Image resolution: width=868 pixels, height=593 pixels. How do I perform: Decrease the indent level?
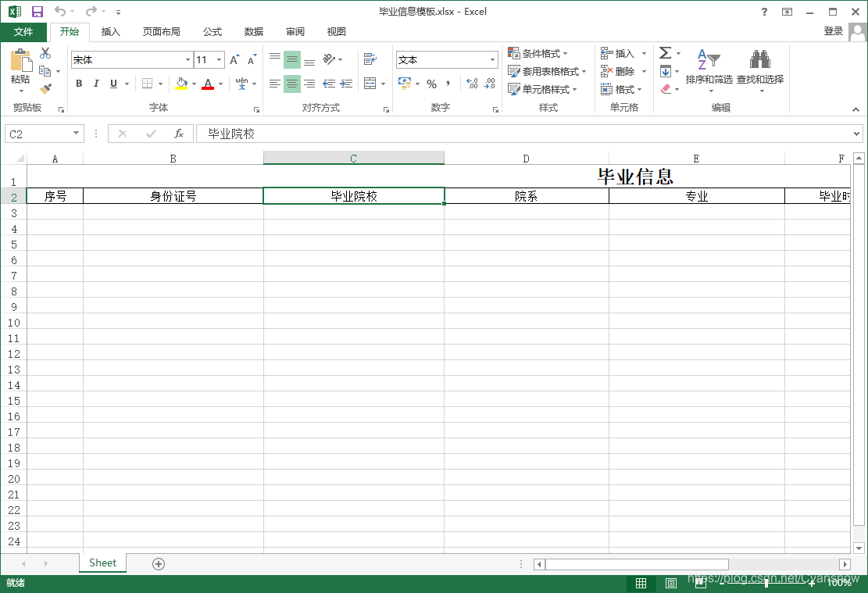[330, 84]
